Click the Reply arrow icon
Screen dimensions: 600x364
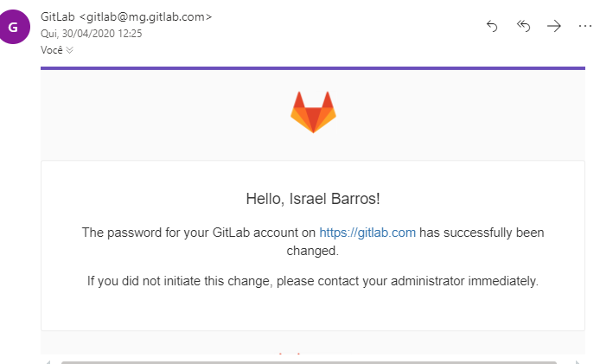[x=492, y=27]
